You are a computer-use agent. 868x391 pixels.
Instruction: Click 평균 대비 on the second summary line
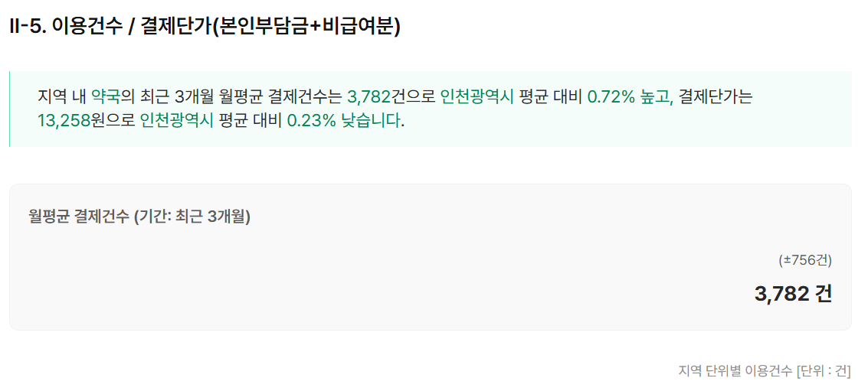[250, 120]
